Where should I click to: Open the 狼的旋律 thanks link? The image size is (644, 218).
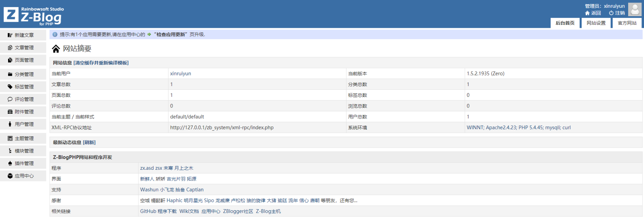[256, 201]
